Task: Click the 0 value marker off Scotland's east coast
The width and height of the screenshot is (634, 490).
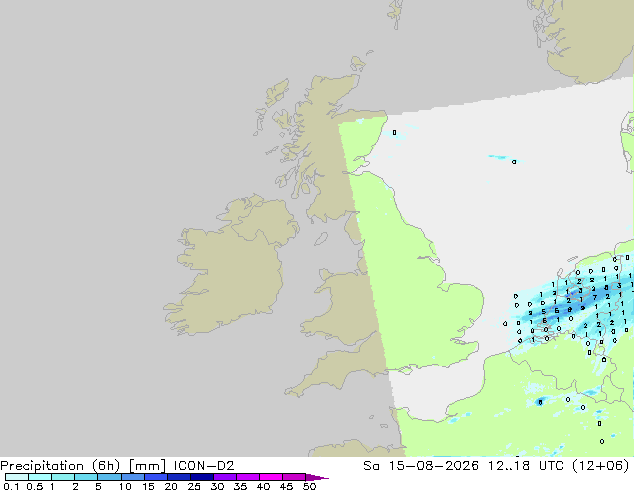Action: tap(395, 133)
